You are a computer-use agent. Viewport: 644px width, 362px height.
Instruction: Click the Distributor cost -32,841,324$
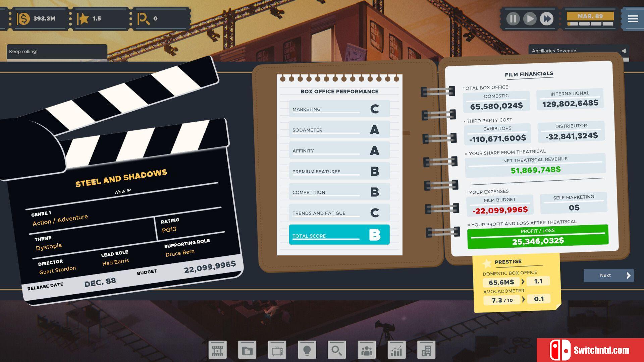572,136
